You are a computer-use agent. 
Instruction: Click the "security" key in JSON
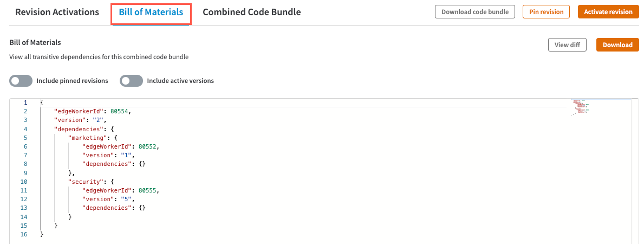click(84, 182)
